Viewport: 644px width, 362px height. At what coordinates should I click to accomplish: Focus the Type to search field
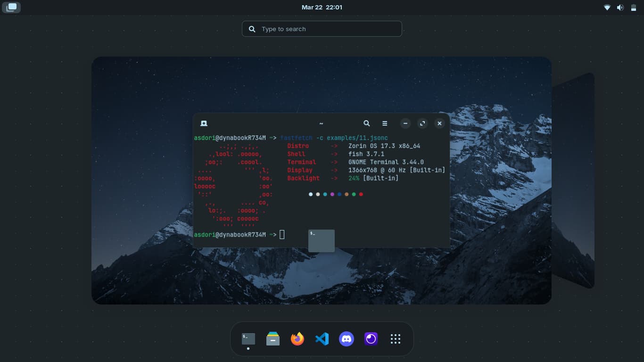coord(322,29)
